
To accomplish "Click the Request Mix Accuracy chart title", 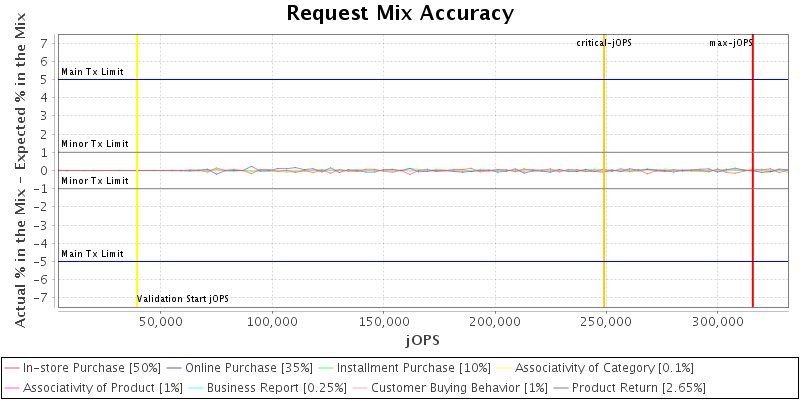I will pyautogui.click(x=400, y=13).
